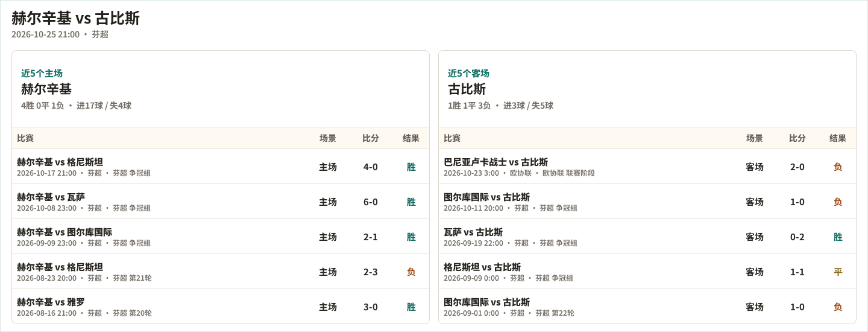Open the 图尔库国际 vs 古比斯 match dated 2026-09-01
This screenshot has width=868, height=332.
(x=647, y=307)
